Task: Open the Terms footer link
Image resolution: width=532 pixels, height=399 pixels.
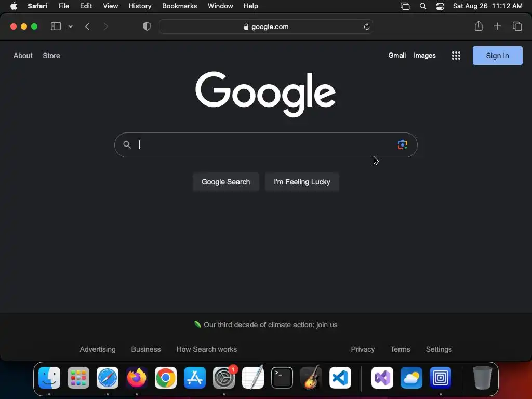Action: point(400,349)
